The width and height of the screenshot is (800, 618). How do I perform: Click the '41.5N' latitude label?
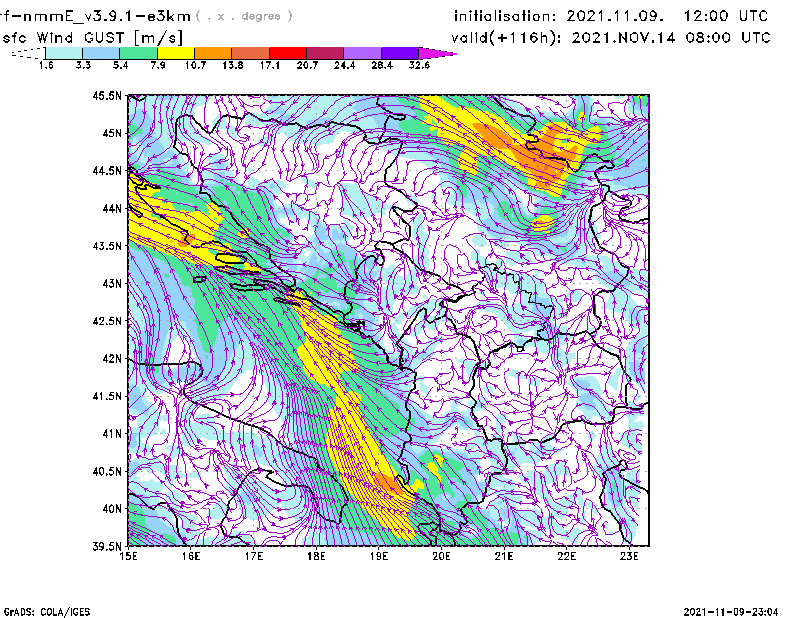coord(107,396)
